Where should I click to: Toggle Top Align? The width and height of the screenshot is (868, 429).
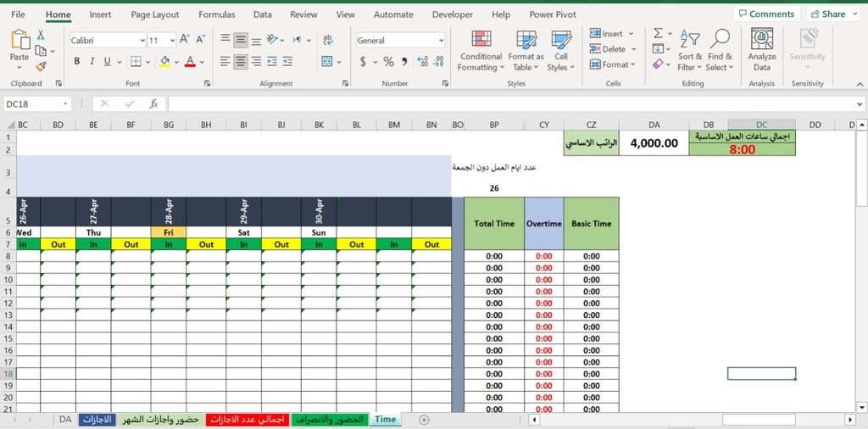coord(225,40)
